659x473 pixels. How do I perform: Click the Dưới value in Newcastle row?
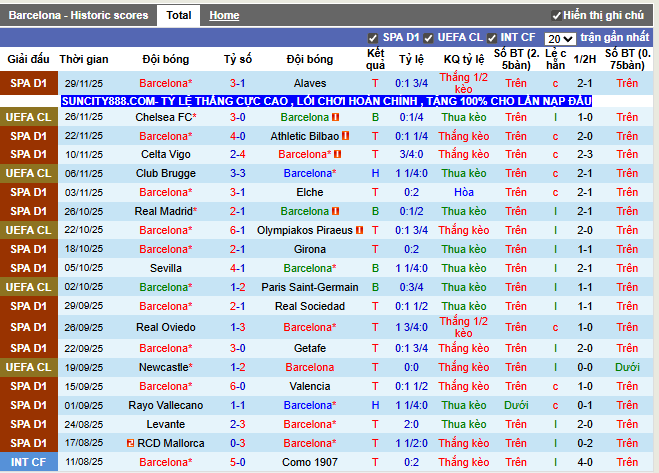click(627, 367)
